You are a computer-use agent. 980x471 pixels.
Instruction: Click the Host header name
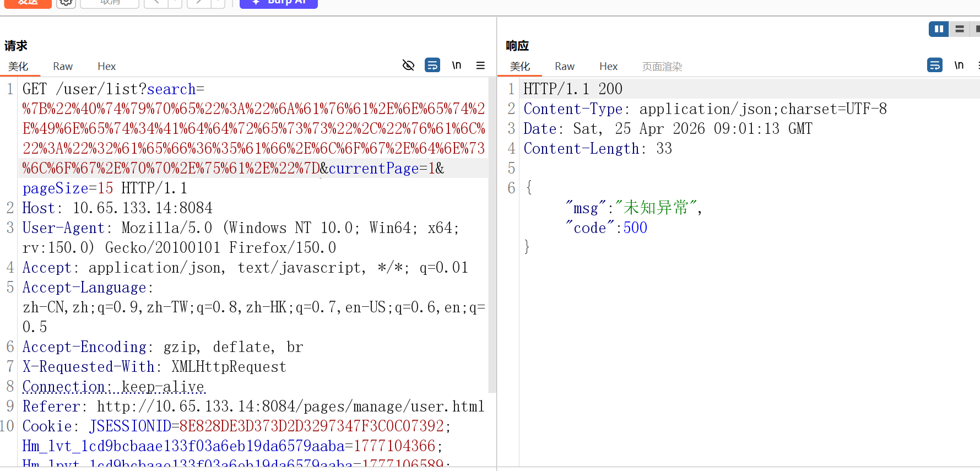click(39, 208)
